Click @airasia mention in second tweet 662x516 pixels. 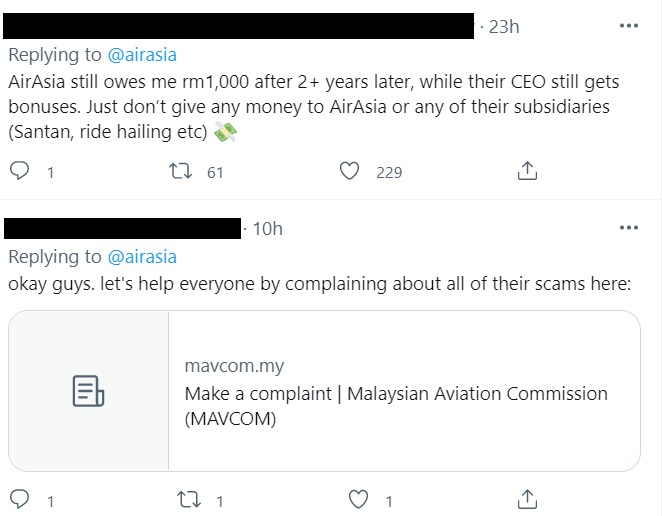[141, 257]
